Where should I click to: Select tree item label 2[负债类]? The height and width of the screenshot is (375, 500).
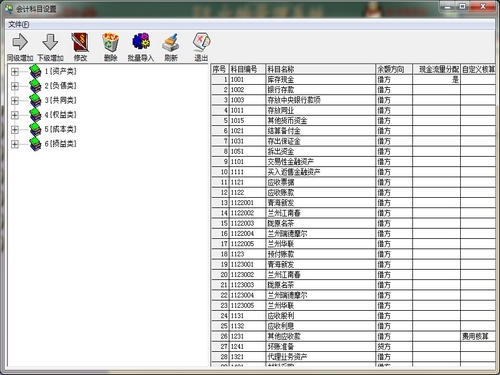coord(61,86)
